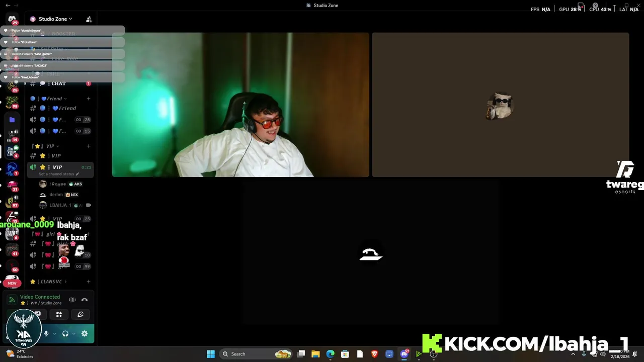Add a channel to VIP category
644x362 pixels.
(89, 146)
